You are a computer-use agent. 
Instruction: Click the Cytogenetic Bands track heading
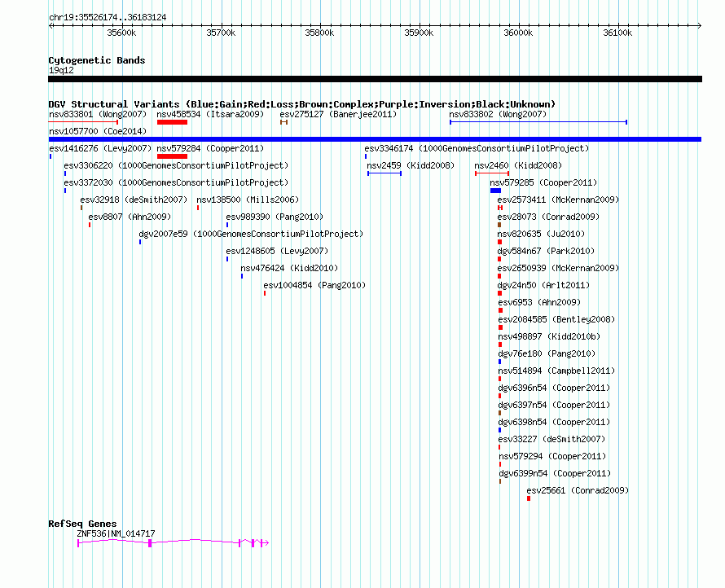97,60
